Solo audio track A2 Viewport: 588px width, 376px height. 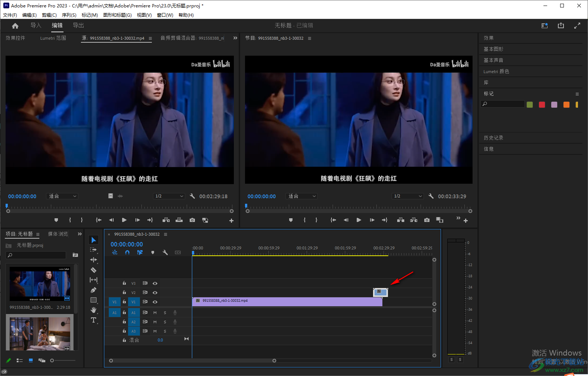coord(165,322)
